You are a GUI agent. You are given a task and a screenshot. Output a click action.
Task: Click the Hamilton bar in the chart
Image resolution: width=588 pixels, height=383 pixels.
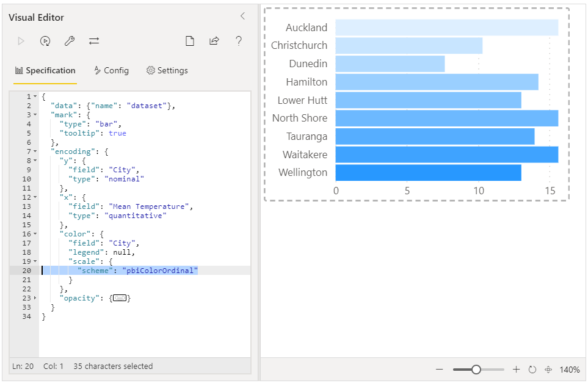(437, 82)
